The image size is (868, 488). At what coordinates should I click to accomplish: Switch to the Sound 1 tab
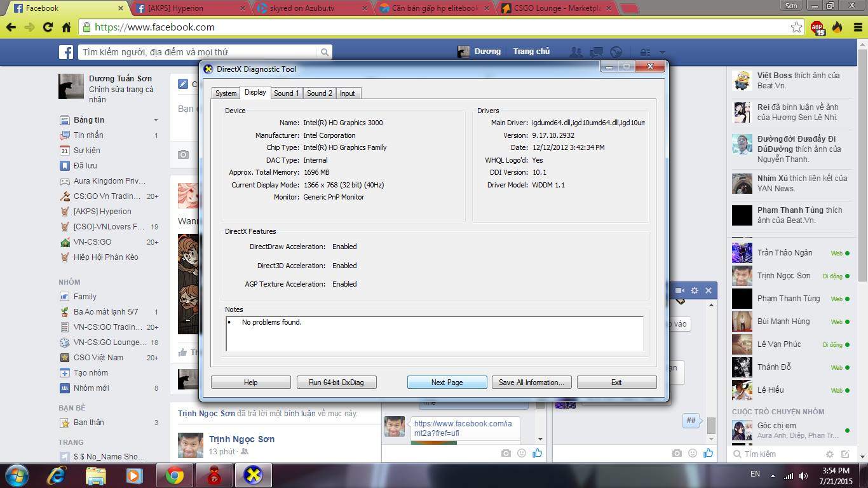pos(286,93)
